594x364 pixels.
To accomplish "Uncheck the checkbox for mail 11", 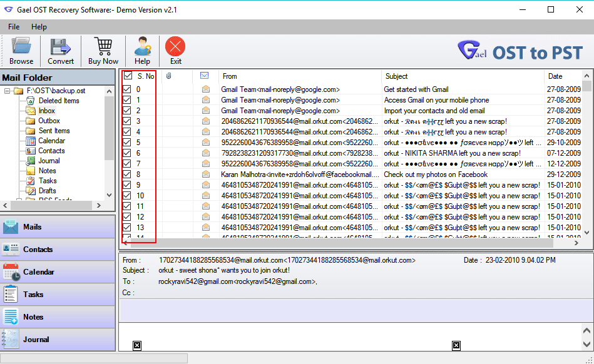I will click(127, 206).
